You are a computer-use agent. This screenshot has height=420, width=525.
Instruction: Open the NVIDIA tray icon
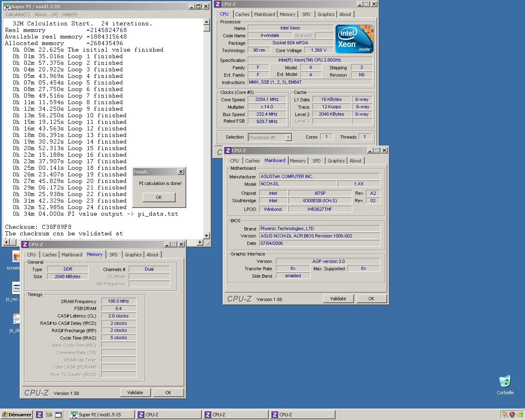tap(519, 415)
